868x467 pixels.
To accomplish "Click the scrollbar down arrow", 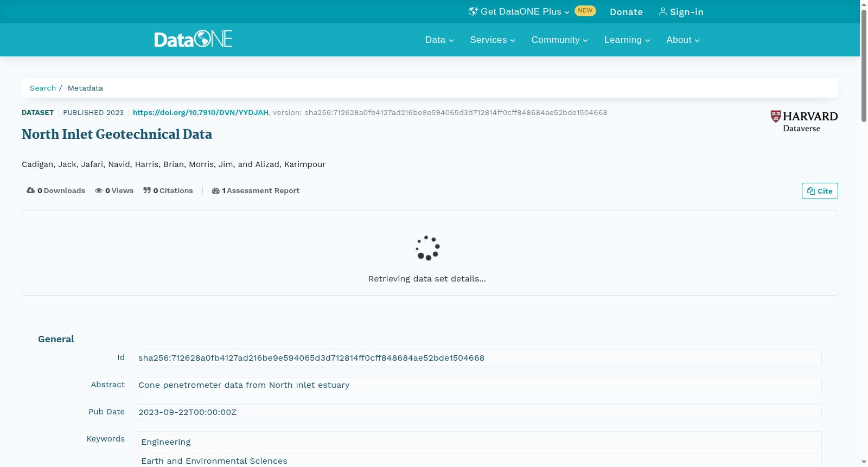I will tap(864, 462).
